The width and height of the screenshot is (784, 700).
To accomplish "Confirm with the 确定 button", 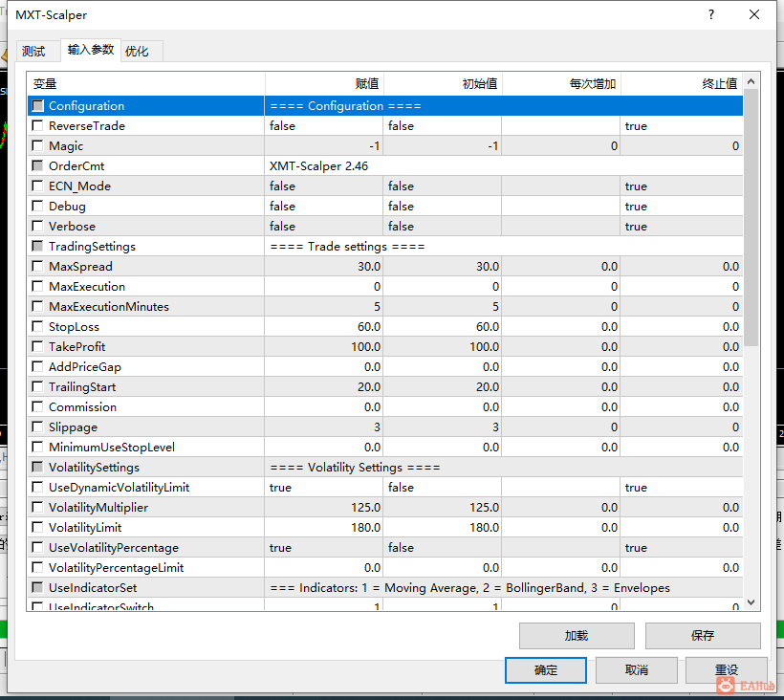I will [x=546, y=670].
